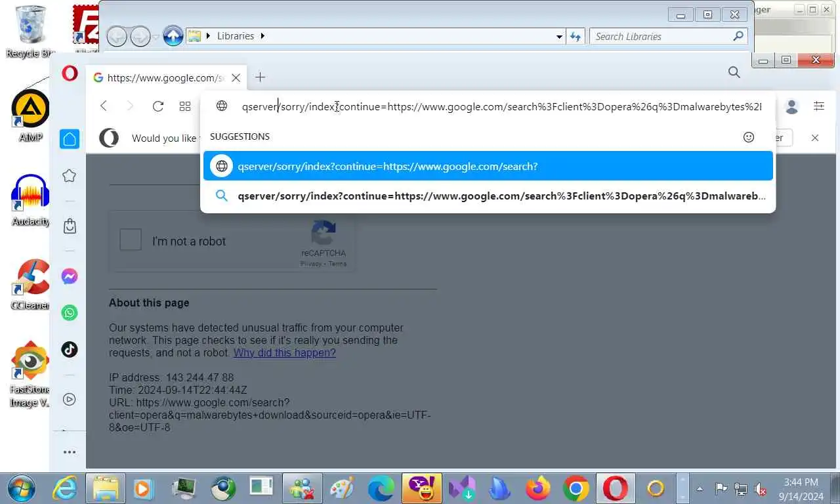Click the Time: 2024-09-14T22:44:44Z text
The height and width of the screenshot is (504, 840).
pyautogui.click(x=178, y=390)
